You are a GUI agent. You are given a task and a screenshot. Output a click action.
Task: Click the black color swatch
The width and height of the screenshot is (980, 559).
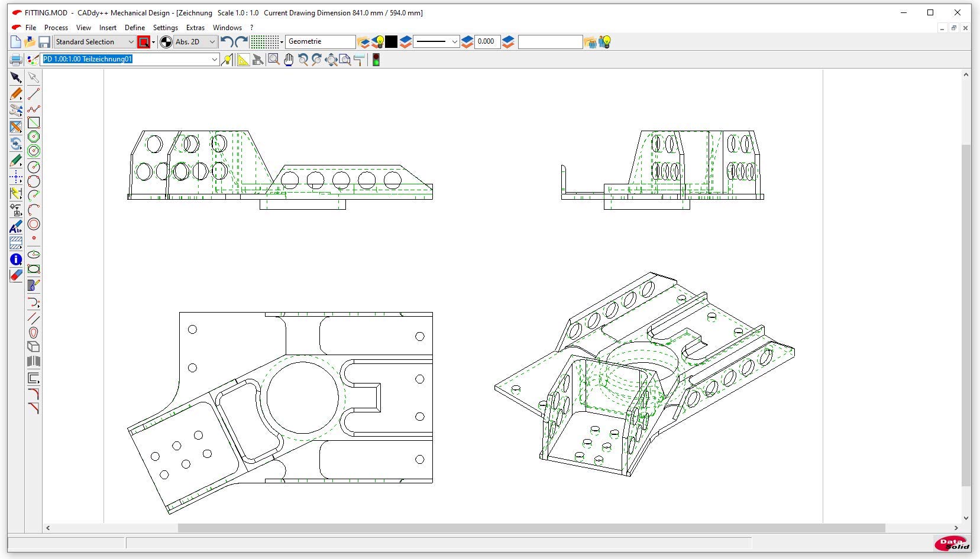click(392, 42)
